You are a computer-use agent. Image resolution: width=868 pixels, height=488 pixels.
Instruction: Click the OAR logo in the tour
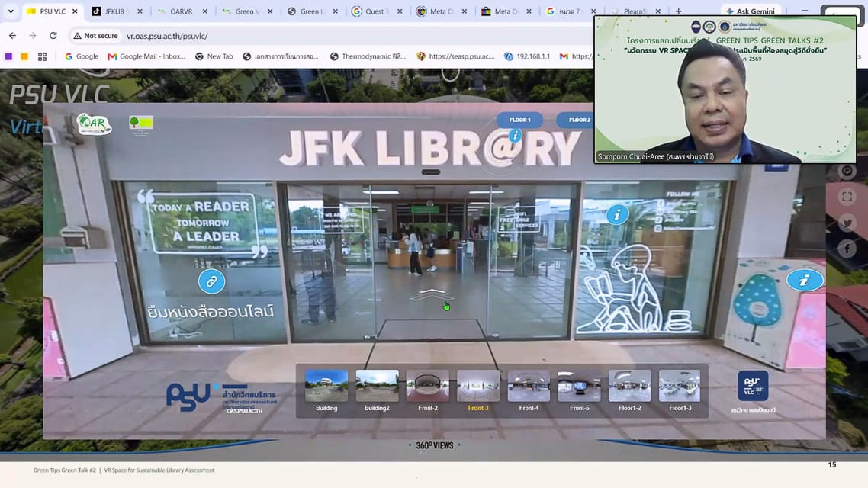(x=94, y=124)
